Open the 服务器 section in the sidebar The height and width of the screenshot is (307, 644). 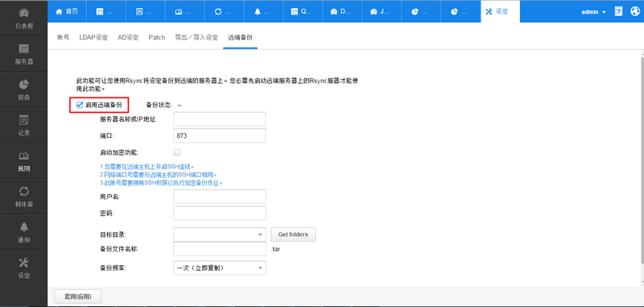pyautogui.click(x=24, y=54)
